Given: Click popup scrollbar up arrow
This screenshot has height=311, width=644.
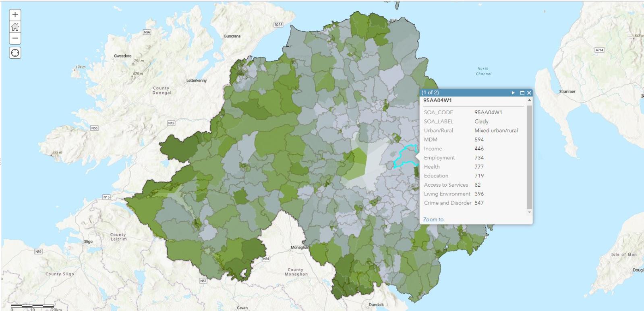Looking at the screenshot, I should coord(529,100).
